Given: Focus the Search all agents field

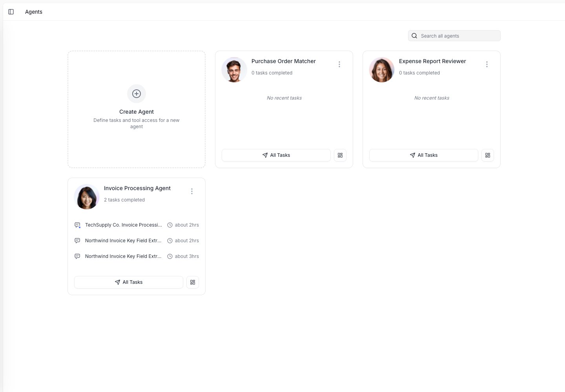Looking at the screenshot, I should (x=454, y=36).
